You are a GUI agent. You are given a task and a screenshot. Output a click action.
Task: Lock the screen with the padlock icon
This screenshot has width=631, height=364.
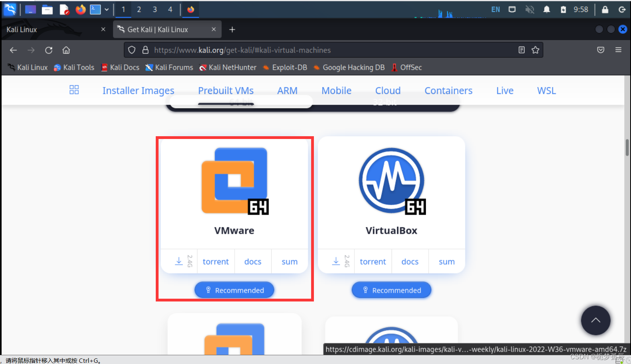click(x=605, y=10)
